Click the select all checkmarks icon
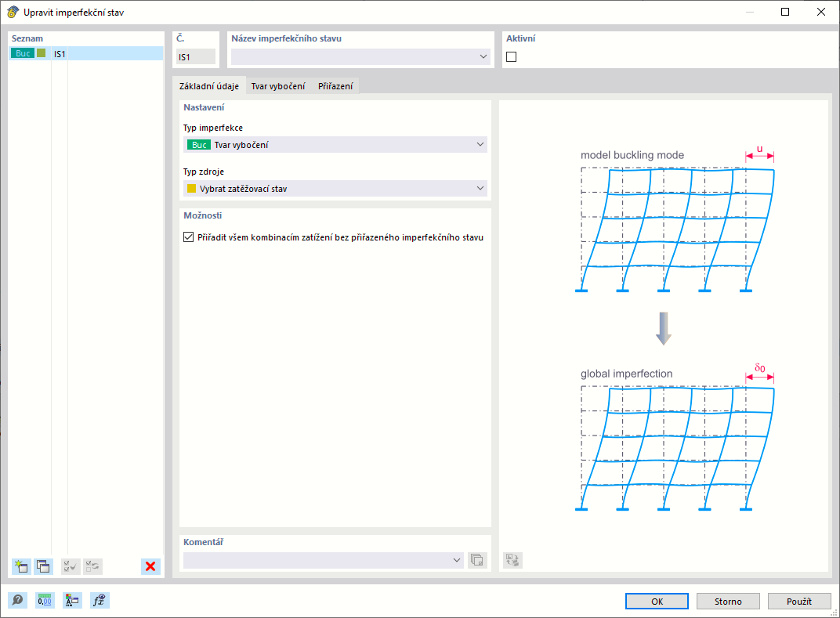 click(71, 566)
